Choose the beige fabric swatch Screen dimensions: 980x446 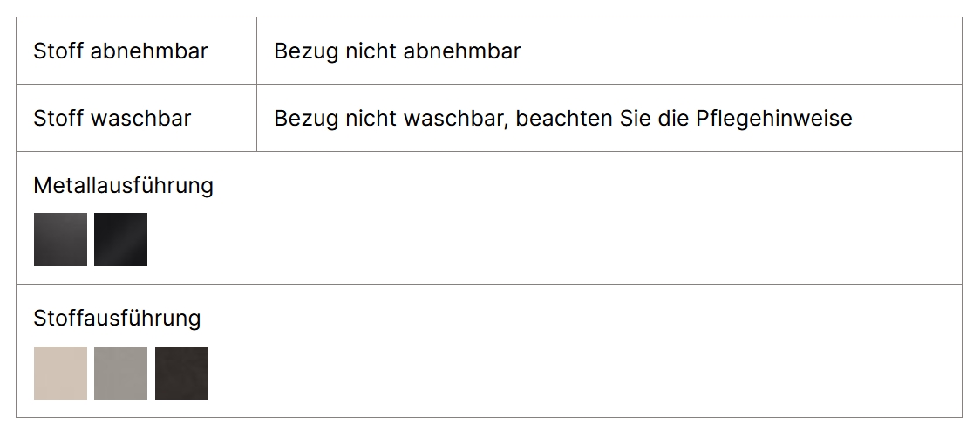pyautogui.click(x=61, y=373)
